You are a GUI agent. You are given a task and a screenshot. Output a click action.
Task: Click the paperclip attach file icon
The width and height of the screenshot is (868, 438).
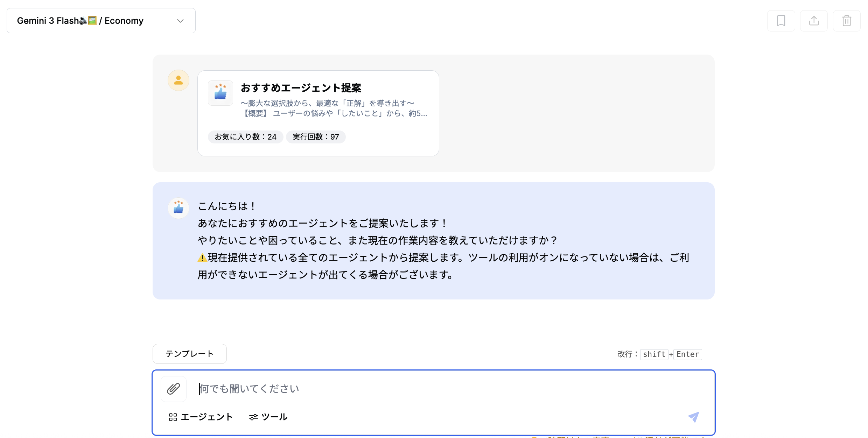pyautogui.click(x=174, y=389)
